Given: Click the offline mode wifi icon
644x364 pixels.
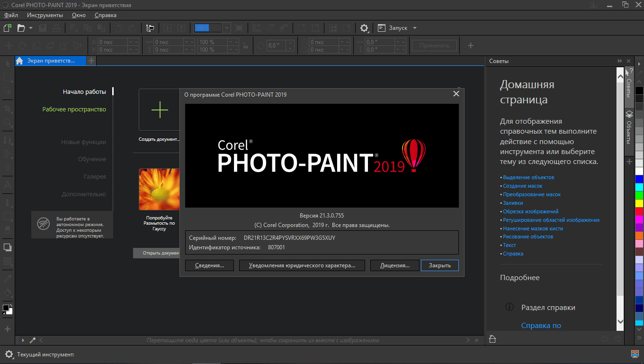Looking at the screenshot, I should (x=43, y=225).
